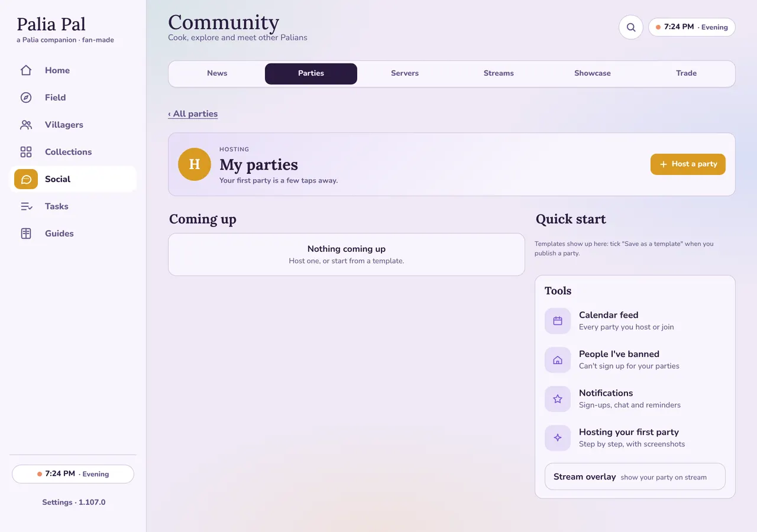The image size is (757, 532).
Task: Switch to the Trade tab
Action: tap(687, 73)
